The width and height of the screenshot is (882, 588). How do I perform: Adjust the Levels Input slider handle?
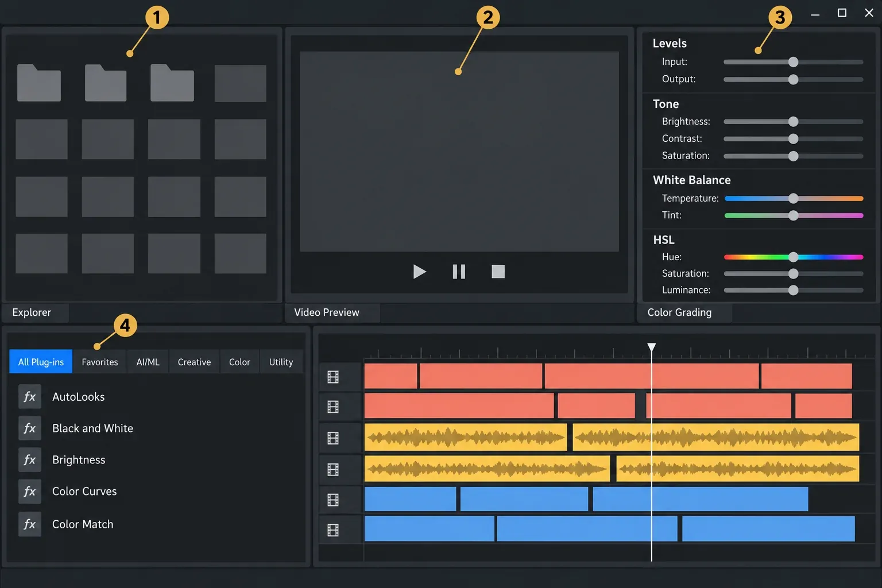point(794,62)
